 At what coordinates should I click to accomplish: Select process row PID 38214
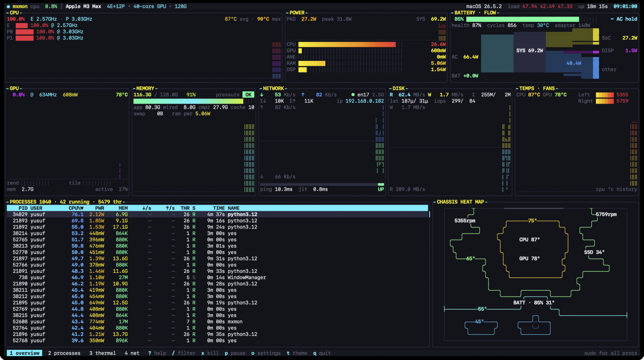pos(217,233)
